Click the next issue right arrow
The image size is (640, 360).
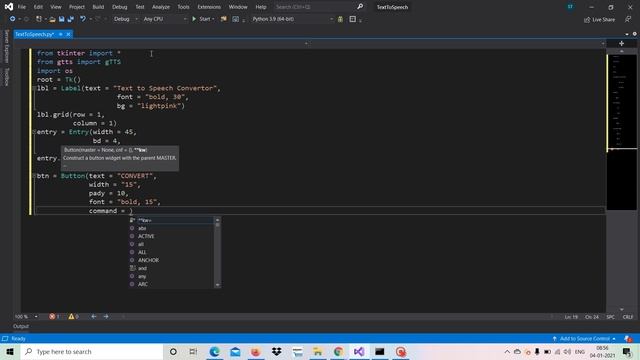pos(106,316)
